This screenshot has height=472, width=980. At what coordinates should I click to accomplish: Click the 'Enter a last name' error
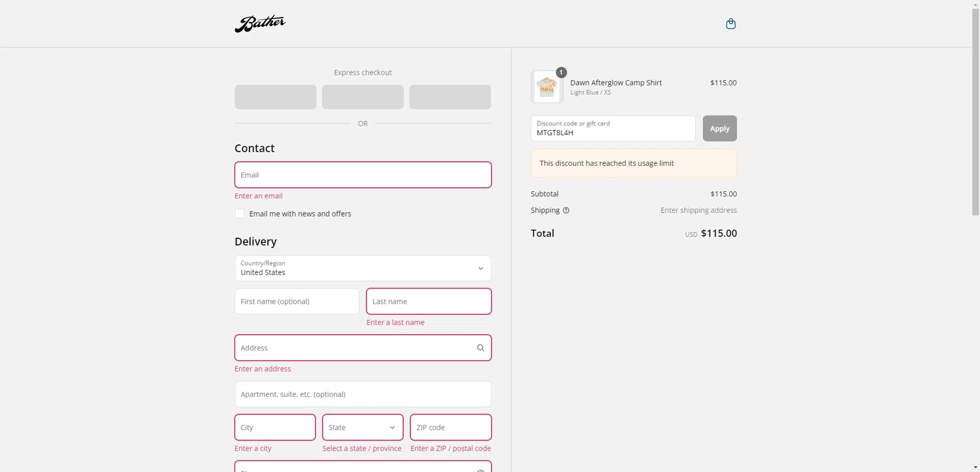[395, 323]
